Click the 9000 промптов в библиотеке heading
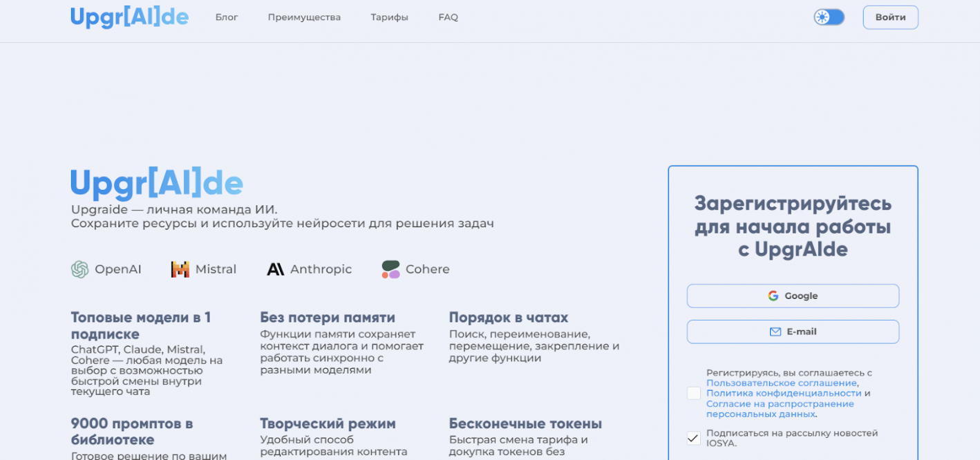 point(132,432)
